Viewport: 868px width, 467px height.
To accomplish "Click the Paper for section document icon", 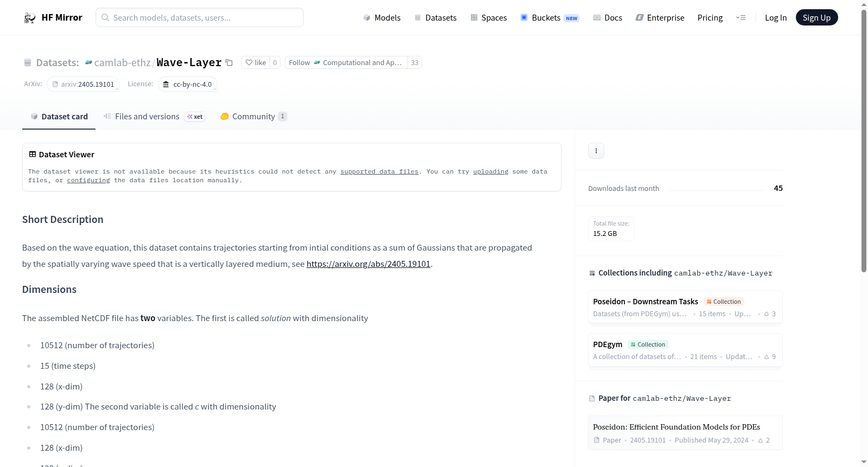I will click(x=592, y=399).
